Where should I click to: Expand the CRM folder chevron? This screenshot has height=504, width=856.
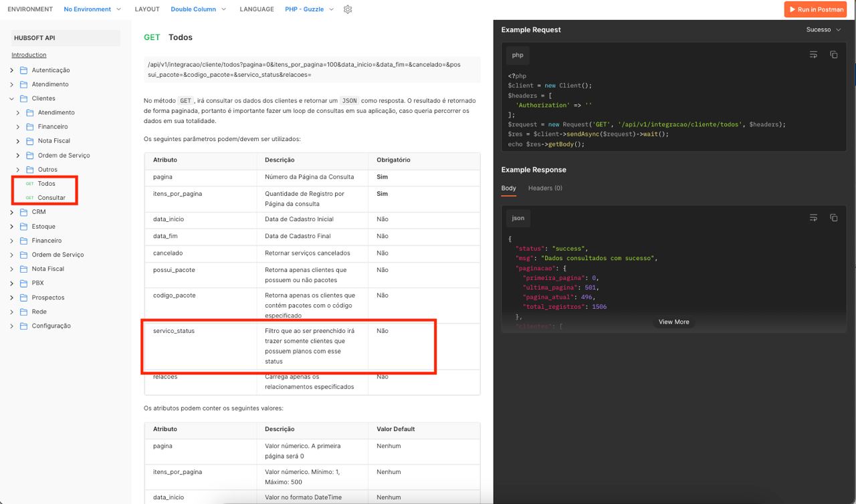click(12, 212)
